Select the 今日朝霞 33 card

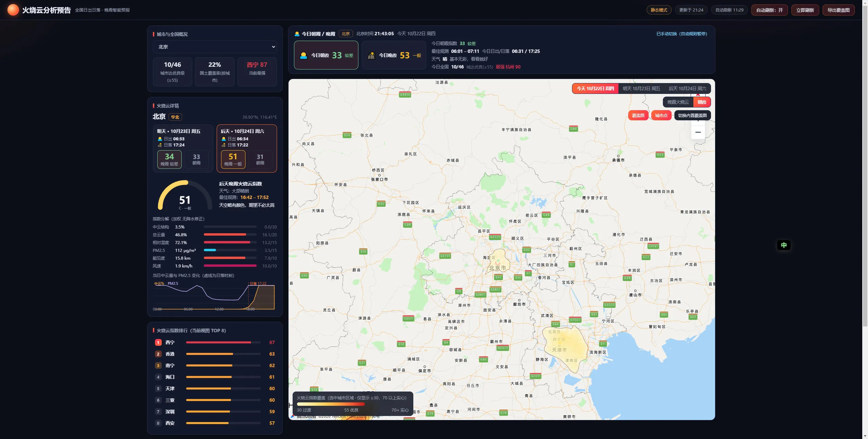pos(326,55)
